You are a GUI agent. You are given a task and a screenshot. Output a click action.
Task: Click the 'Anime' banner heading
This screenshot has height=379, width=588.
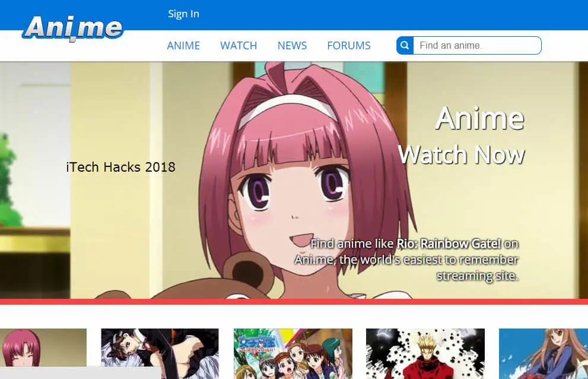click(x=479, y=118)
